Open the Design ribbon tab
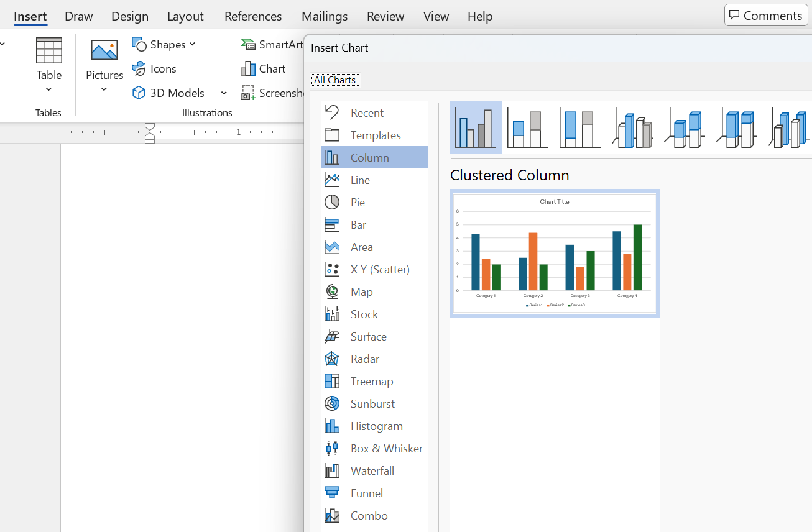The width and height of the screenshot is (812, 532). 130,16
